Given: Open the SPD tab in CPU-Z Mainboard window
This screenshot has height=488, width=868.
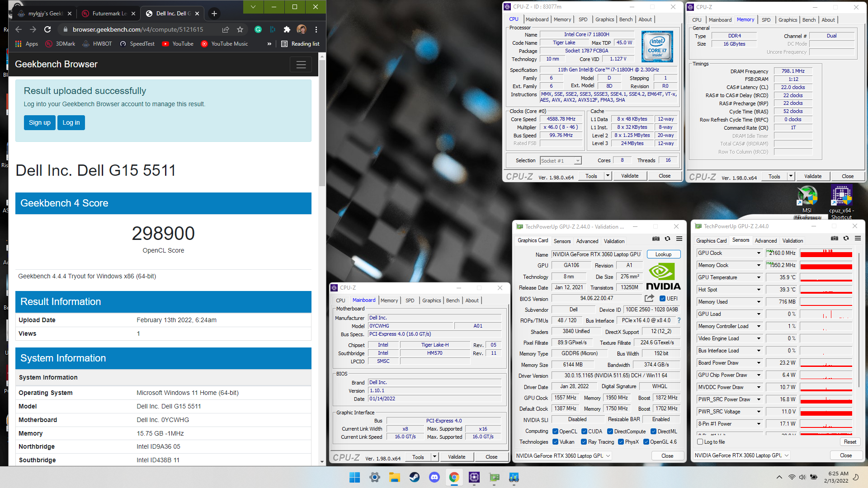Looking at the screenshot, I should 410,300.
